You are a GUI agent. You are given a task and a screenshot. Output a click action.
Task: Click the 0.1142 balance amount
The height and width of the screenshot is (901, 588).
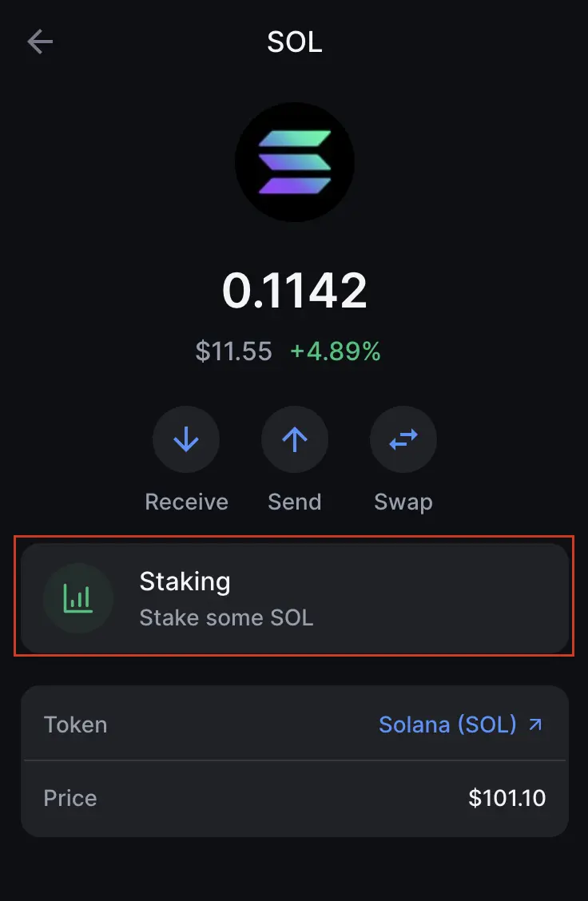click(x=294, y=290)
